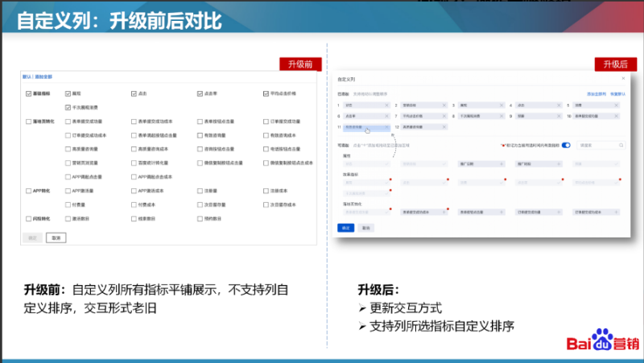644x363 pixels.
Task: Click the 恢复默认 link
Action: pos(617,94)
